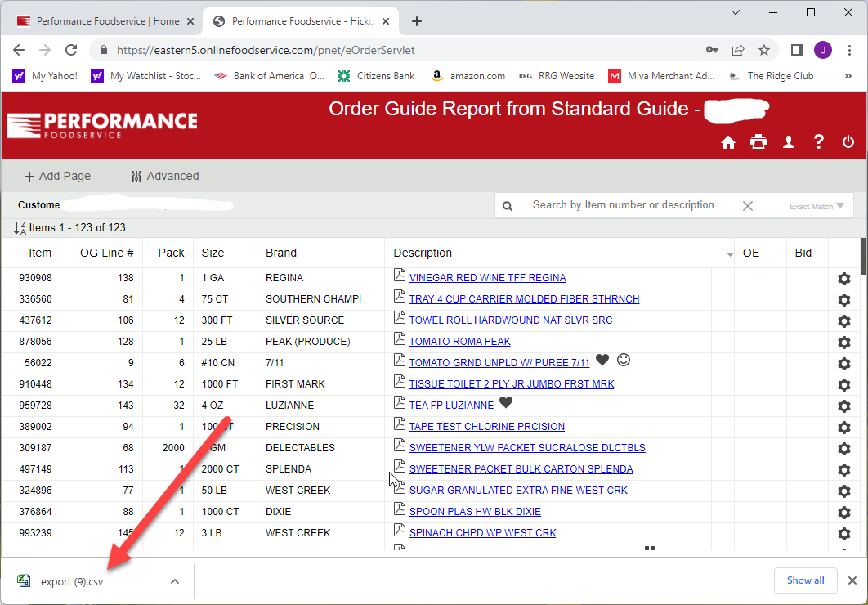Click heart icon on TOMATO GRND UNPLD row
Image resolution: width=868 pixels, height=605 pixels.
(x=602, y=360)
